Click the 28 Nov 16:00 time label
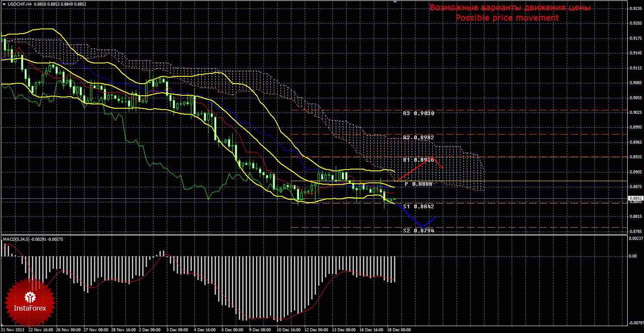 pos(124,330)
